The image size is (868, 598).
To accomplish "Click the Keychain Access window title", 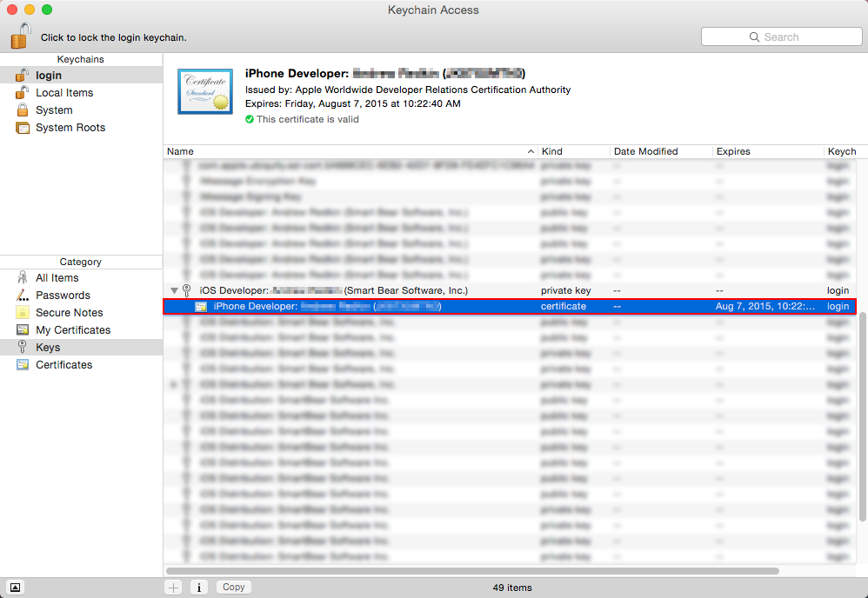I will pos(433,10).
